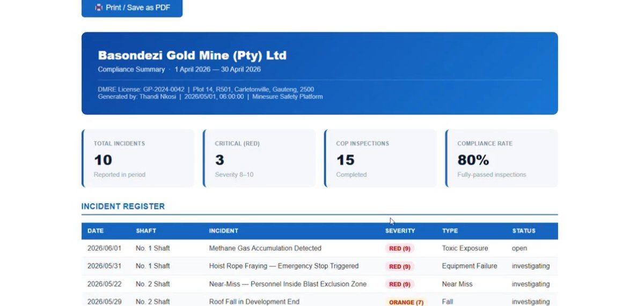The width and height of the screenshot is (644, 306).
Task: Click the Near Miss type cell
Action: (457, 284)
